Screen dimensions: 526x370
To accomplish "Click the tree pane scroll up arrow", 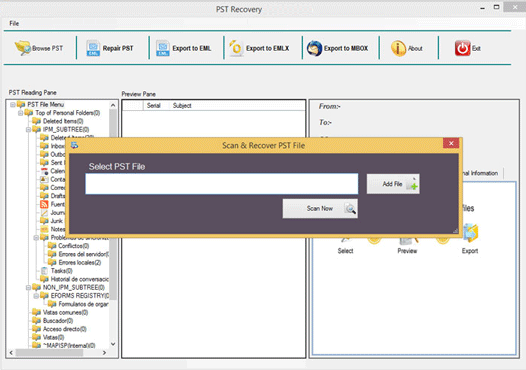I will point(113,105).
